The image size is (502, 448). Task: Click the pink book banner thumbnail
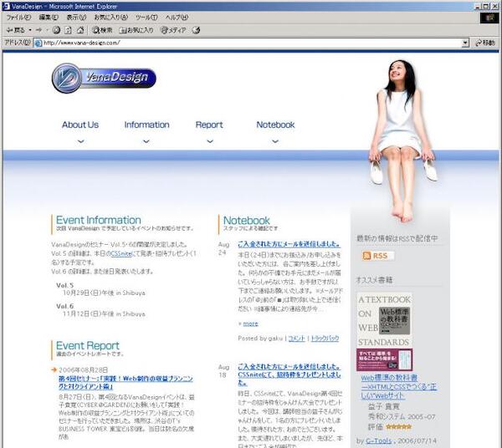tap(384, 359)
